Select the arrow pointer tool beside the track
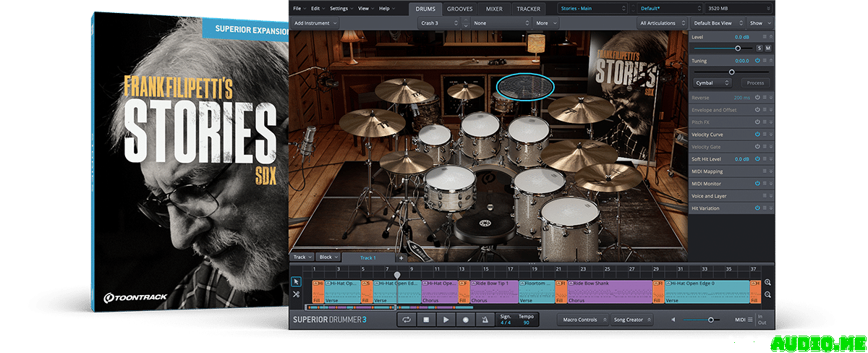This screenshot has height=353, width=868. pos(297,281)
